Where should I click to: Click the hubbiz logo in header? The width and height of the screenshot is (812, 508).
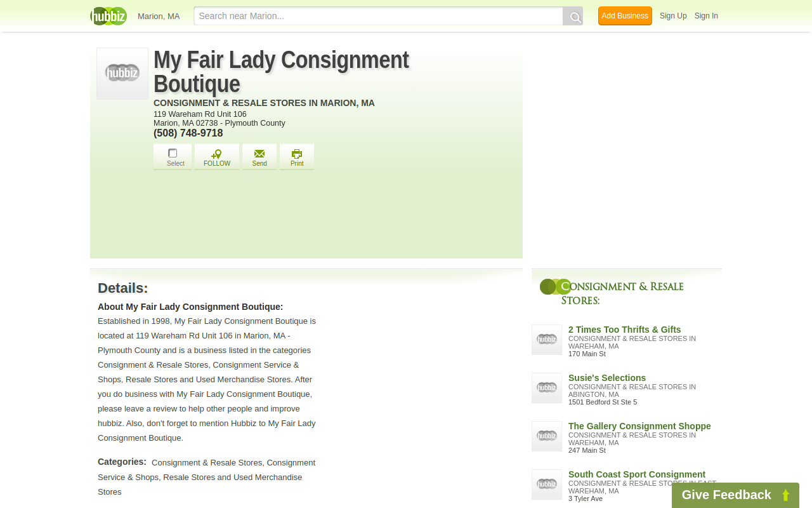click(x=108, y=16)
